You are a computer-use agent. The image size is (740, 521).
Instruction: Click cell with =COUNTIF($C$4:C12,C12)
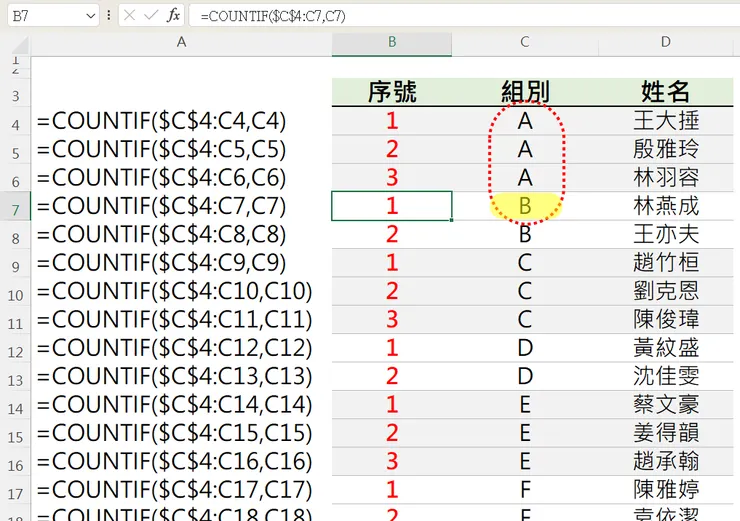pyautogui.click(x=181, y=348)
